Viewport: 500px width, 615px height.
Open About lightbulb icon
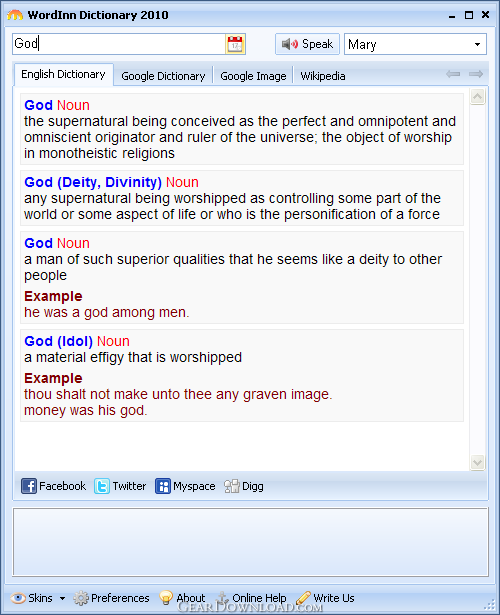[x=166, y=598]
